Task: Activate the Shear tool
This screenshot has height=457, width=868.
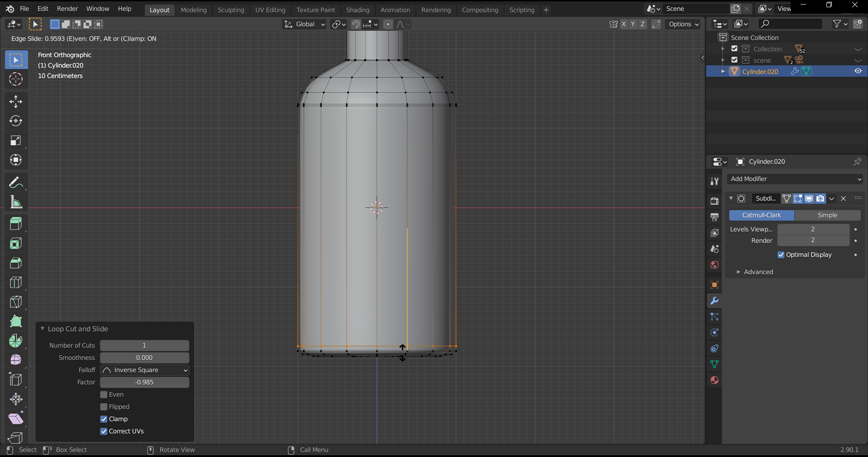Action: click(x=16, y=419)
